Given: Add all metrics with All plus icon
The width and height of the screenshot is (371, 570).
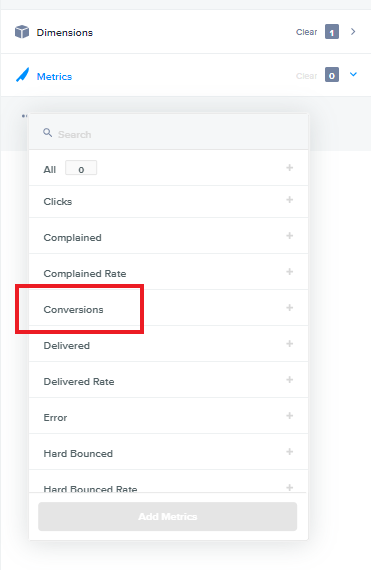Looking at the screenshot, I should [289, 168].
